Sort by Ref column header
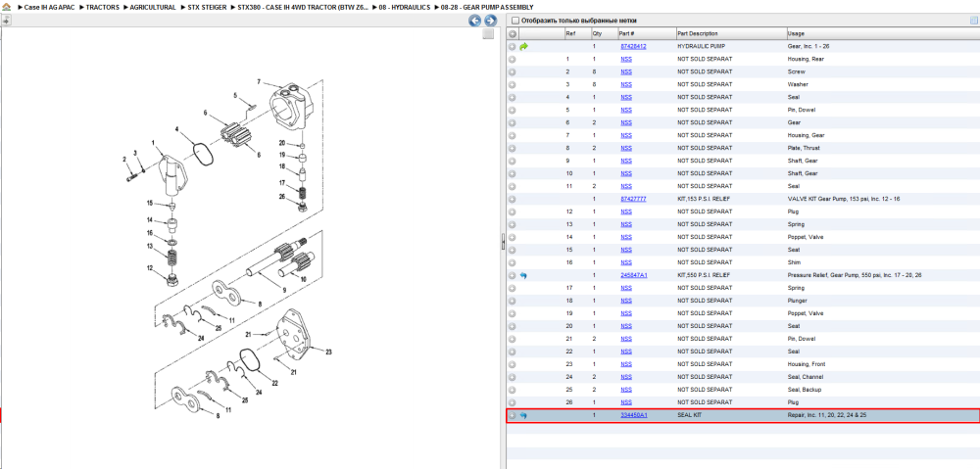Screen dimensions: 980x469 576,33
